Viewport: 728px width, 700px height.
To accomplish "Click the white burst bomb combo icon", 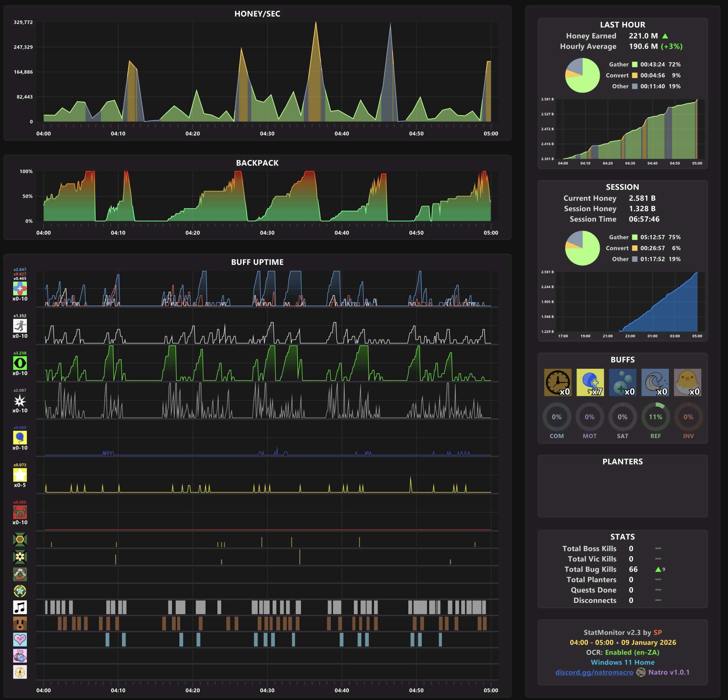I will [20, 400].
